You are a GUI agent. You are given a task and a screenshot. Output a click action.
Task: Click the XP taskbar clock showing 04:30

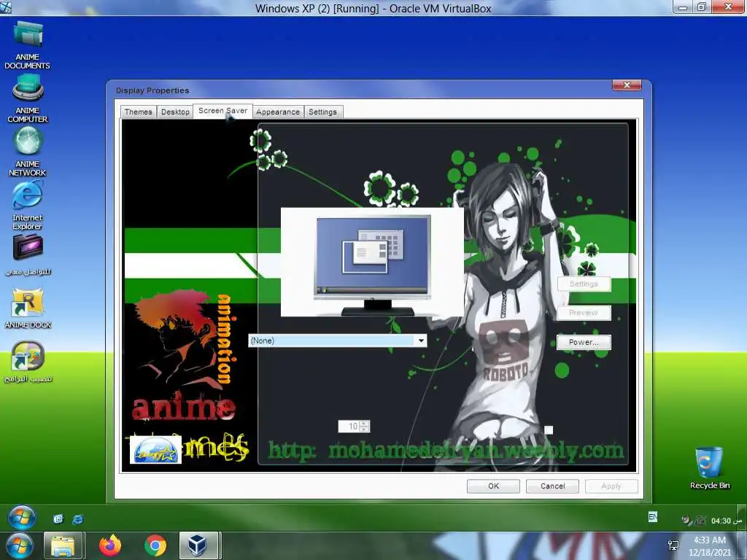click(726, 521)
